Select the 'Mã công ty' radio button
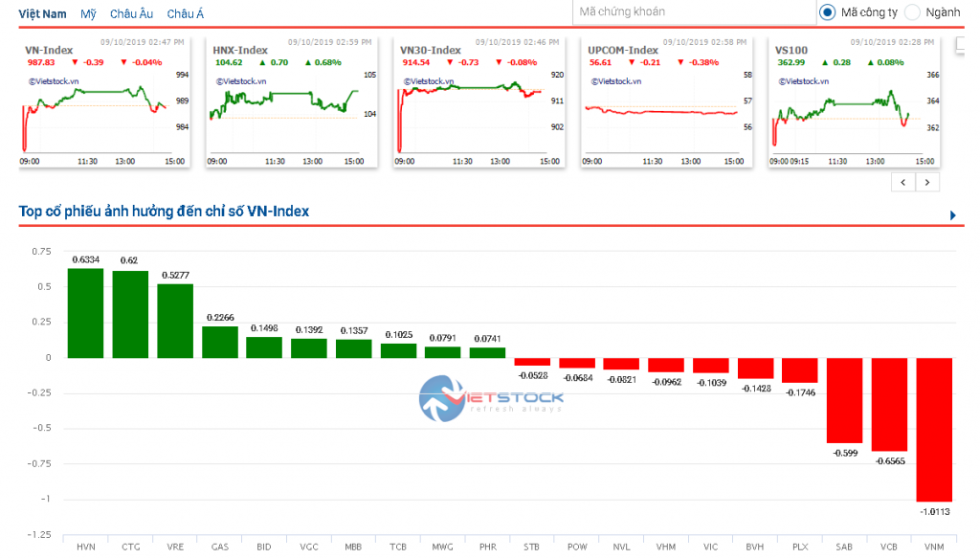980x559 pixels. pos(828,12)
